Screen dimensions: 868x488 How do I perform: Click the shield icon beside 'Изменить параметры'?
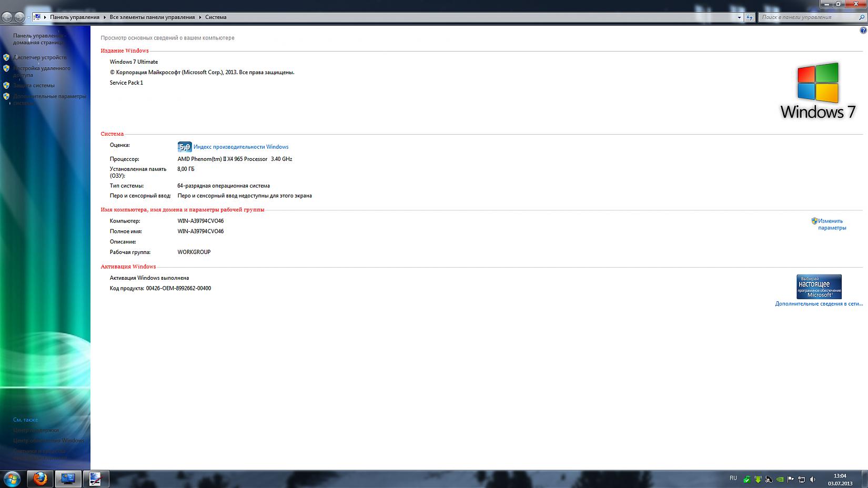(x=814, y=221)
